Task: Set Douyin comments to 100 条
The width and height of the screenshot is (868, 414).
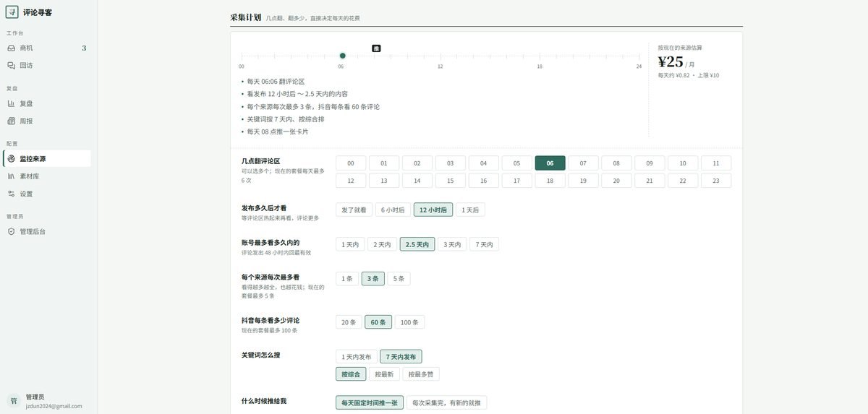Action: [410, 322]
